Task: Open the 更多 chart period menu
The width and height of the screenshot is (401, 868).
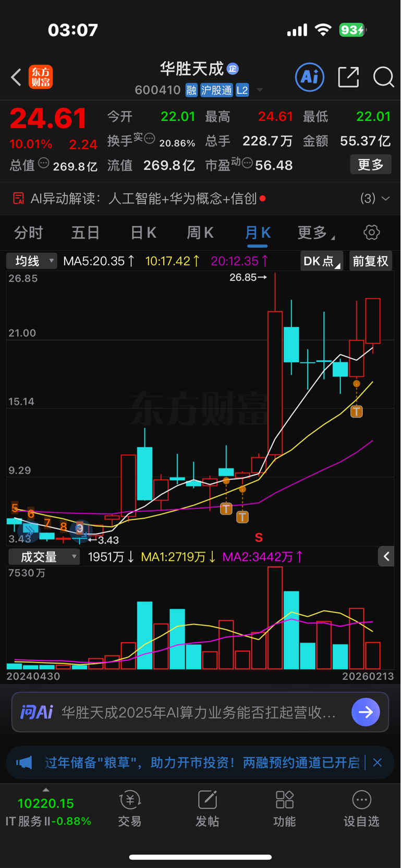Action: click(316, 233)
